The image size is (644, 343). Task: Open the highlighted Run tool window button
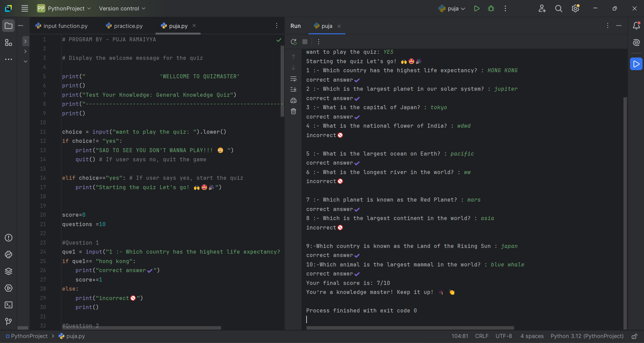(x=636, y=64)
